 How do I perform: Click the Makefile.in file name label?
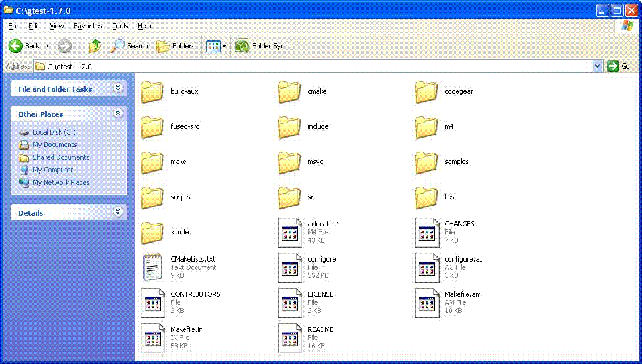click(x=187, y=329)
